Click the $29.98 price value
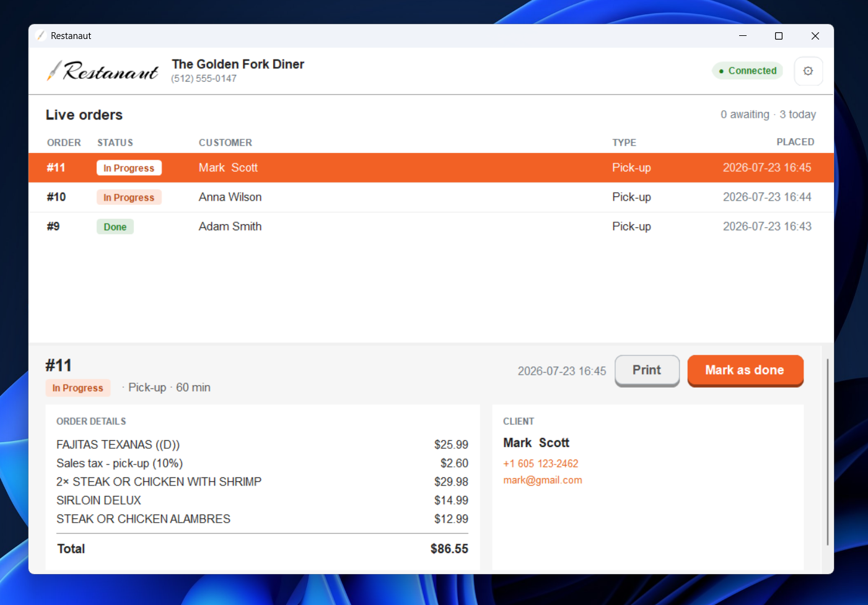 (451, 482)
